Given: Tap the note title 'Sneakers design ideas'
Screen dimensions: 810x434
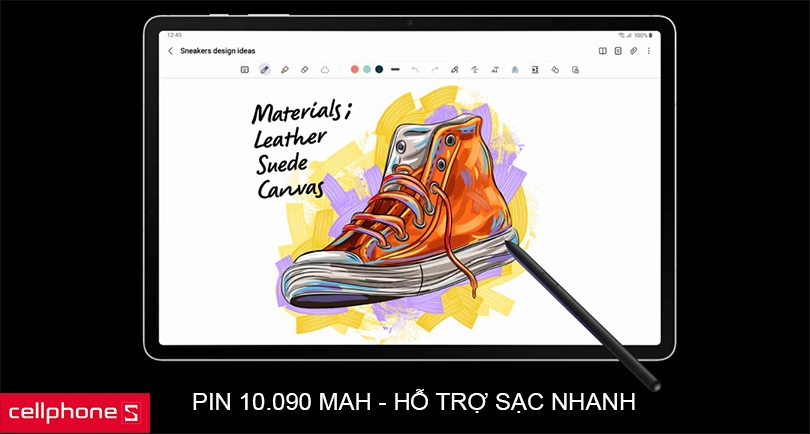Looking at the screenshot, I should point(217,51).
